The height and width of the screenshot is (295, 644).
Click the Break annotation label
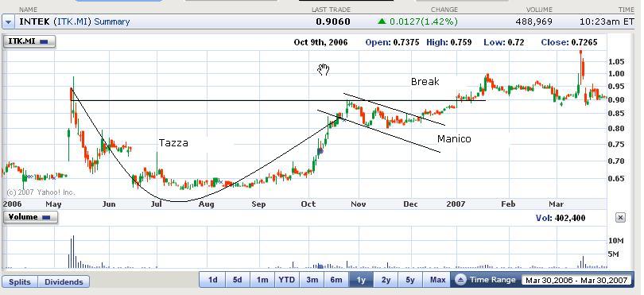pyautogui.click(x=425, y=82)
